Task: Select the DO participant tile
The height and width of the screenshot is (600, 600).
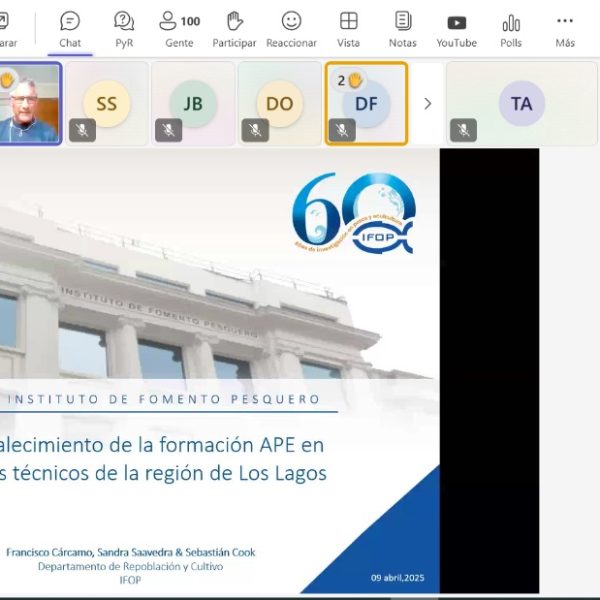Action: tap(280, 104)
